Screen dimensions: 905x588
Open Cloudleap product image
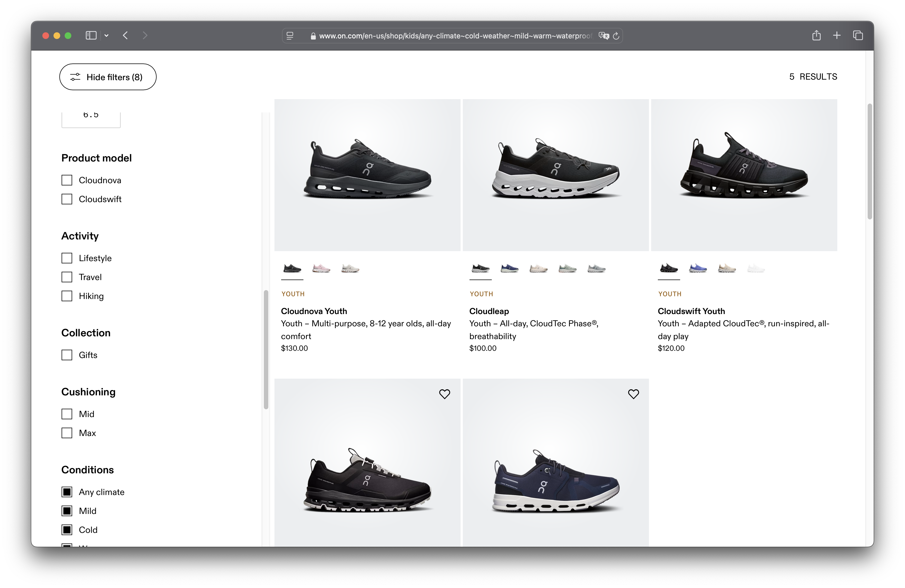pyautogui.click(x=556, y=175)
